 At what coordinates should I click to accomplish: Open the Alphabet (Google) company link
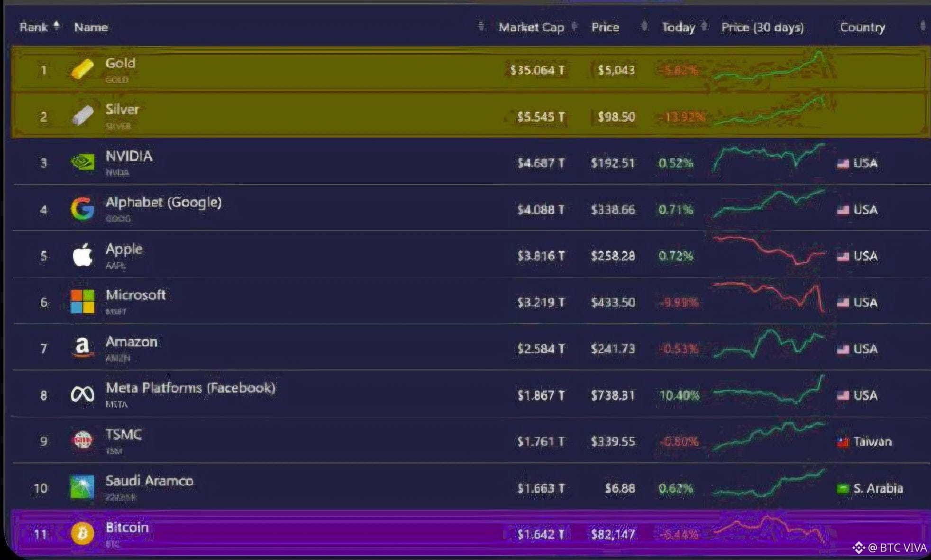tap(164, 203)
